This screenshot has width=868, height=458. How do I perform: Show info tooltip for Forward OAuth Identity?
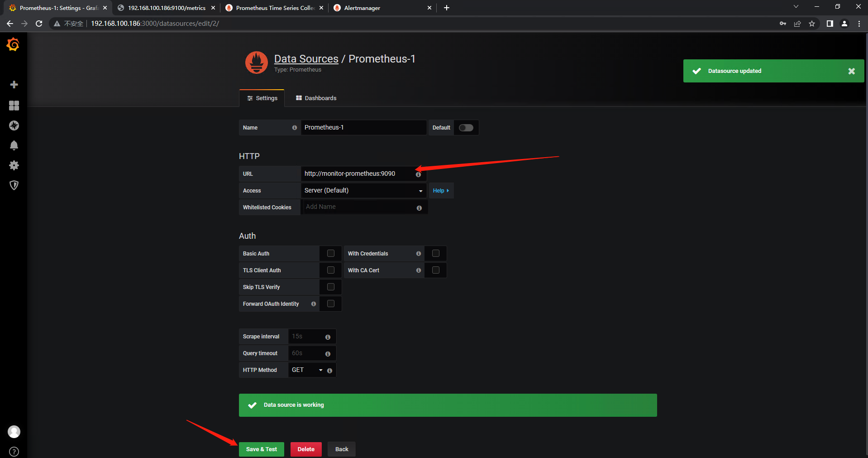pos(314,304)
